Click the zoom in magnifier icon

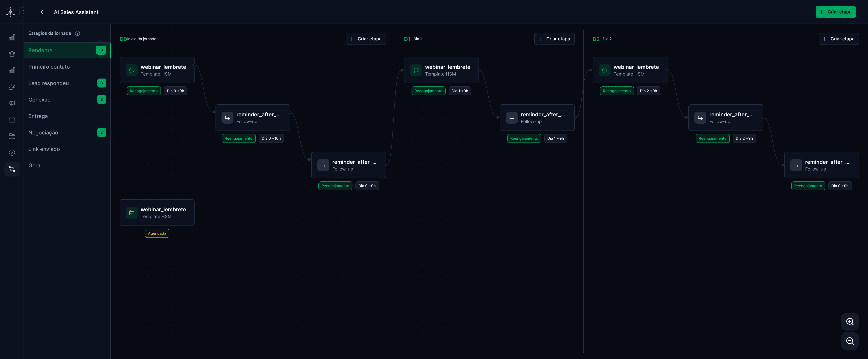[x=849, y=322]
